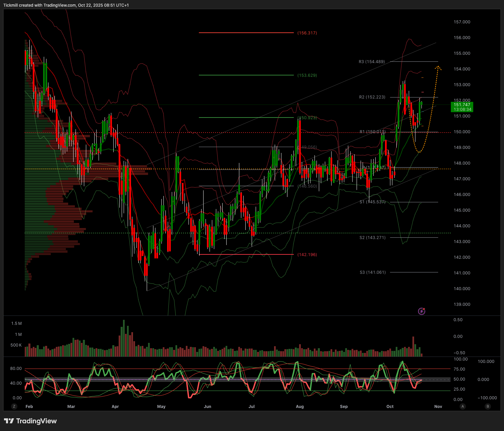Click the S3 (141.061) support label

(372, 272)
